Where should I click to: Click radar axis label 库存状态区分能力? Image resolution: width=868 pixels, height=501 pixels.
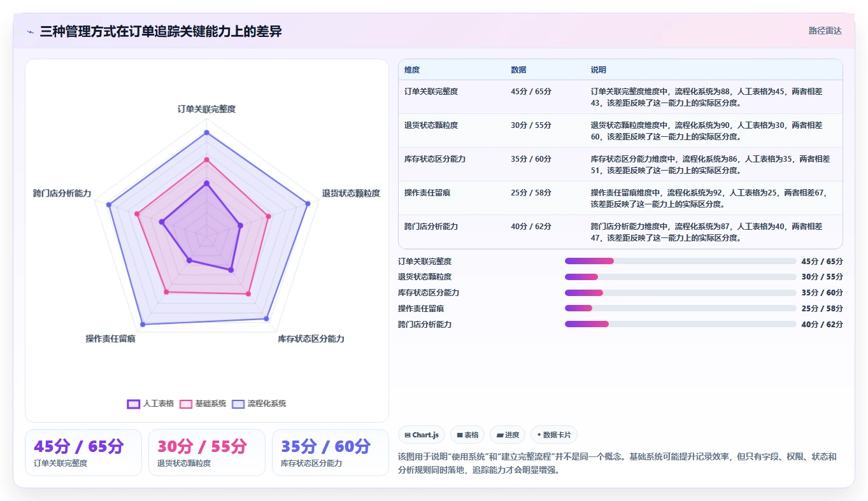click(x=311, y=339)
